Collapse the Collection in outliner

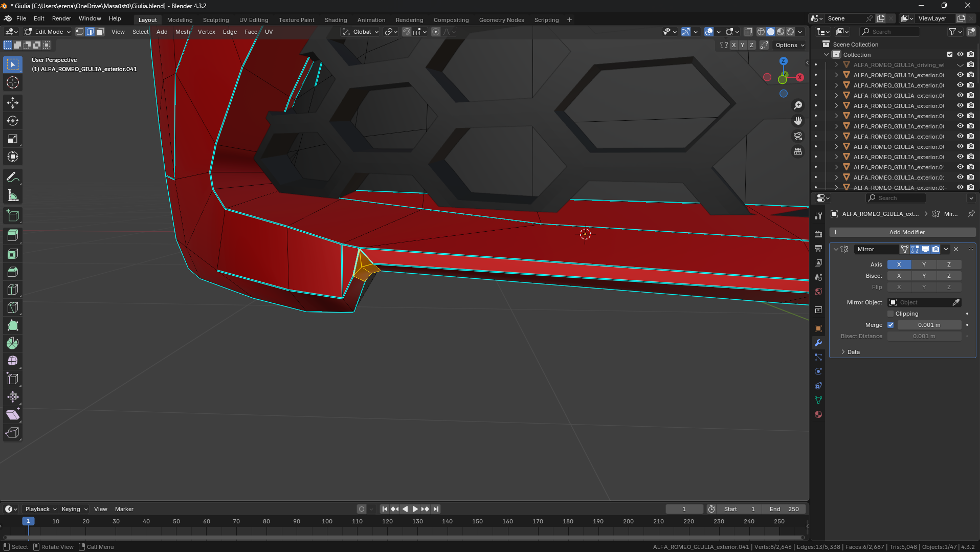coord(826,55)
